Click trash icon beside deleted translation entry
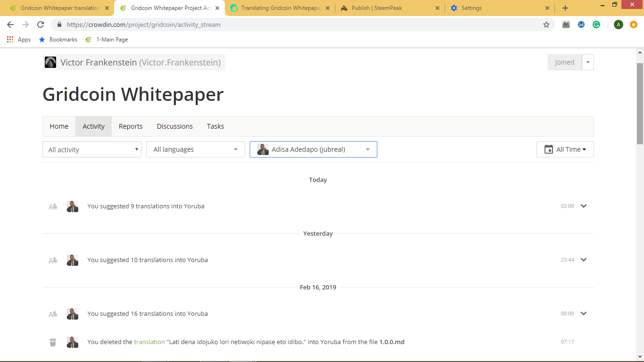Screen dimensions: 644x362 tap(53, 342)
